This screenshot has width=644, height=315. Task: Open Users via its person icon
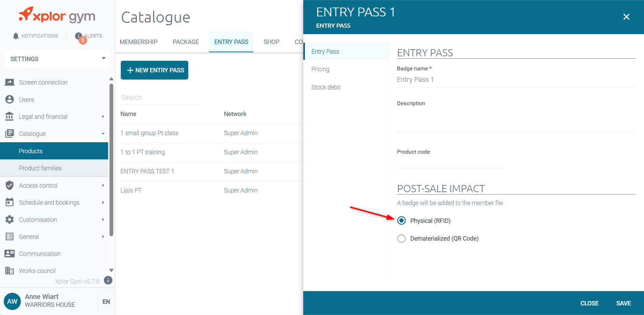pos(10,100)
